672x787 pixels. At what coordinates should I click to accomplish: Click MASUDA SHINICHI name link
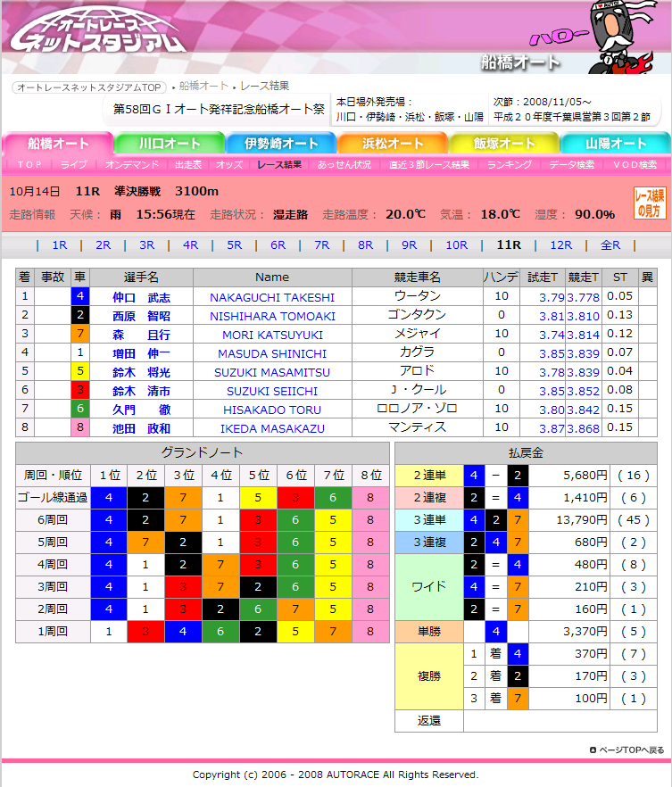click(272, 353)
